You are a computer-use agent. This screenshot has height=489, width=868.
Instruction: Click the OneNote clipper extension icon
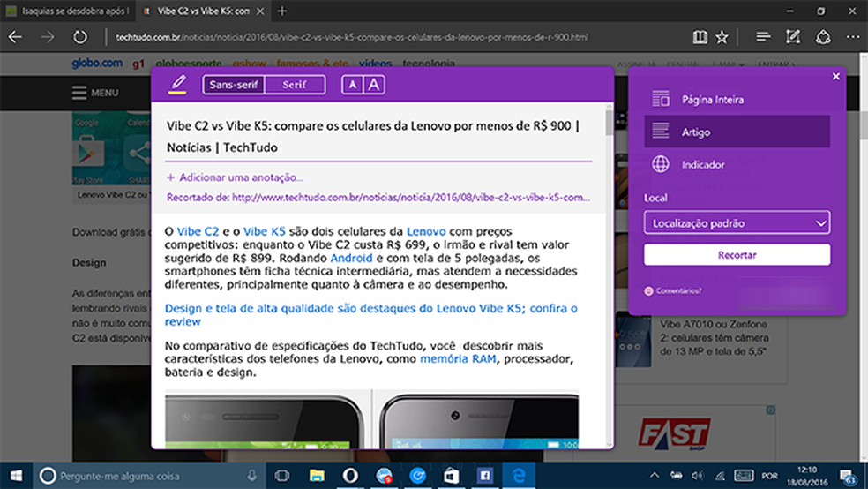pyautogui.click(x=823, y=37)
